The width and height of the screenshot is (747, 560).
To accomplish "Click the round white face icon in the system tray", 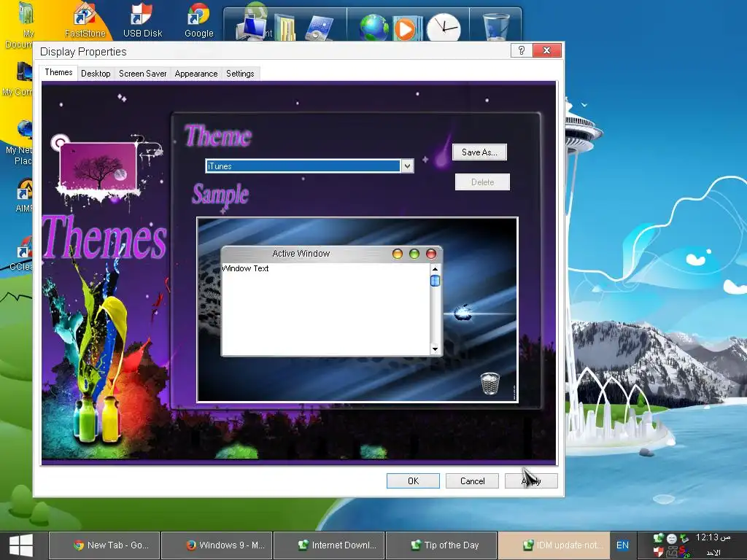I will click(671, 539).
